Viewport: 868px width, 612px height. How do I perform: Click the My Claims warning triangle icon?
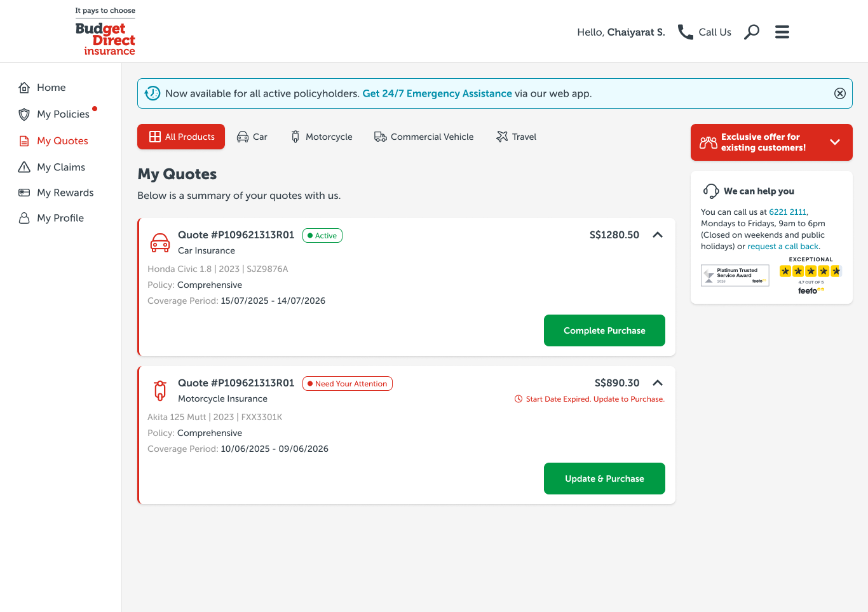24,167
